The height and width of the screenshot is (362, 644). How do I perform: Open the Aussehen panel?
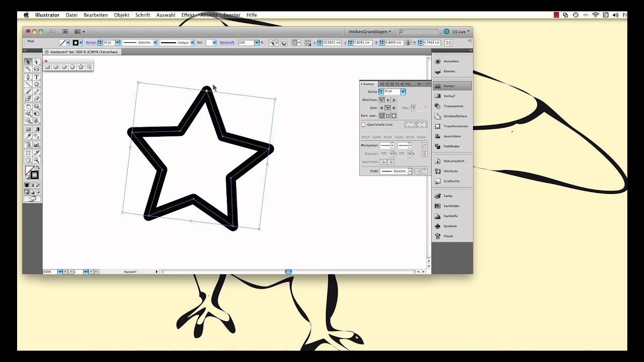point(452,61)
